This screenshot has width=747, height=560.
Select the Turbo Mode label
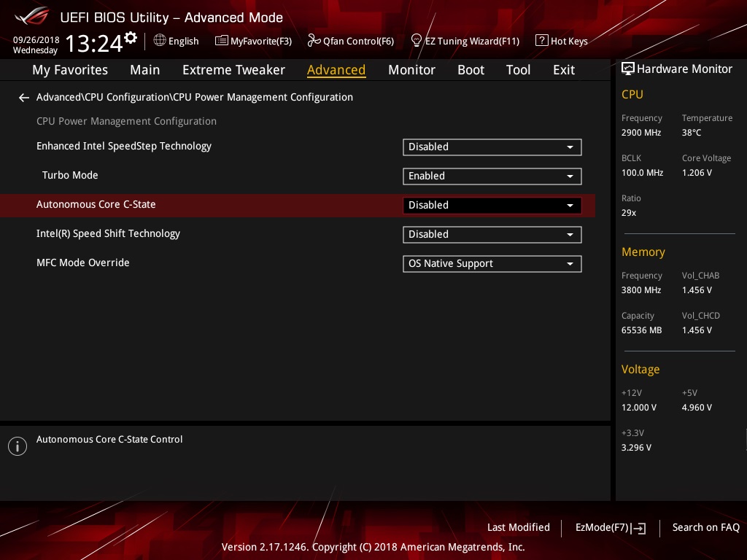70,175
